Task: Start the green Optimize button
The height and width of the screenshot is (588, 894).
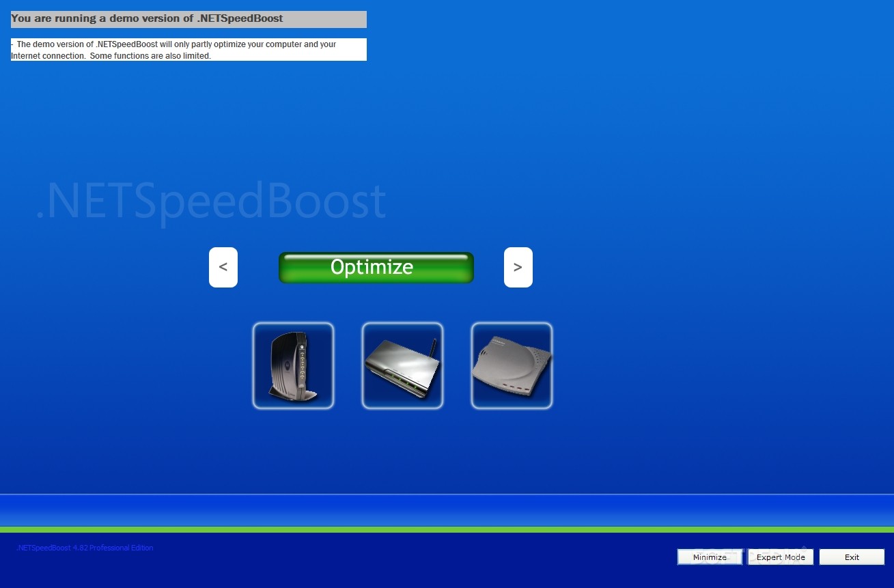Action: click(x=376, y=267)
